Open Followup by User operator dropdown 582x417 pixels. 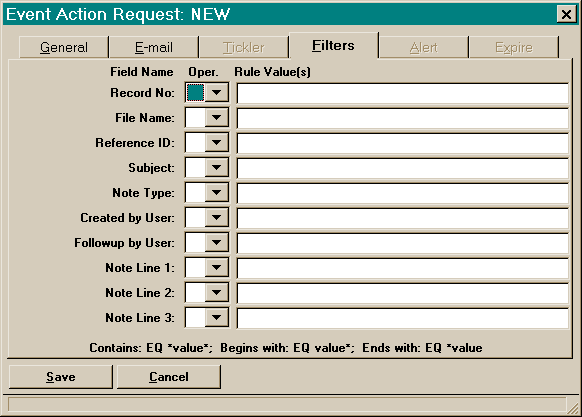pos(217,242)
